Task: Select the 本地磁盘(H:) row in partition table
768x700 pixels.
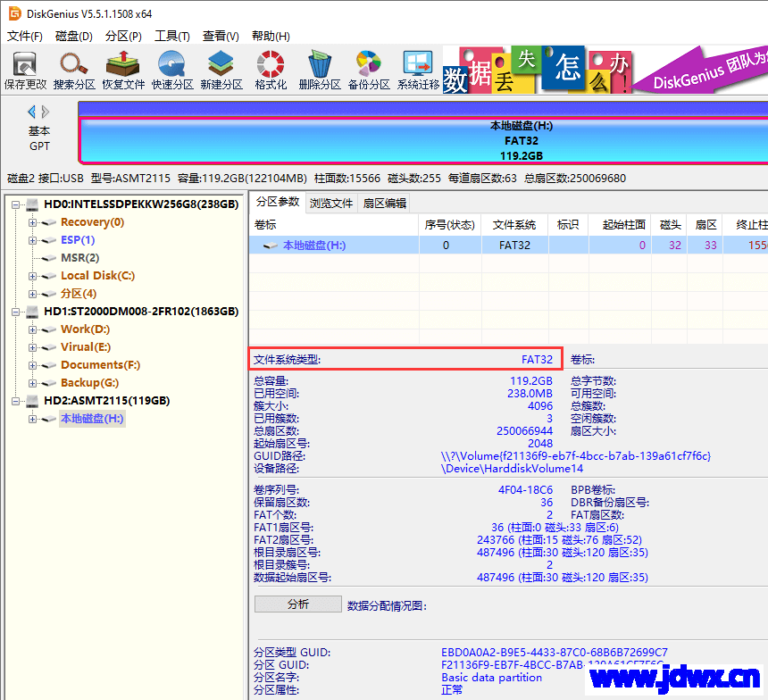Action: click(508, 245)
